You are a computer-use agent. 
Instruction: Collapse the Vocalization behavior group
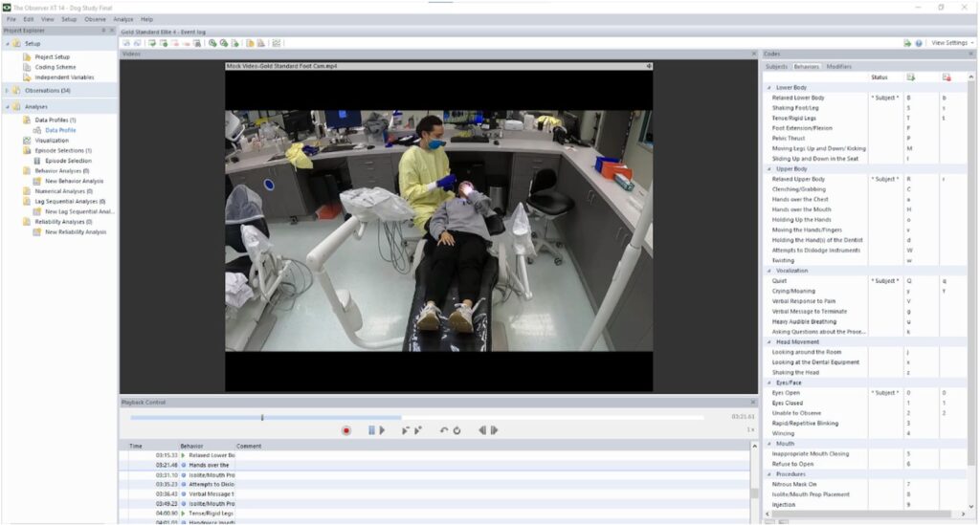(x=768, y=271)
